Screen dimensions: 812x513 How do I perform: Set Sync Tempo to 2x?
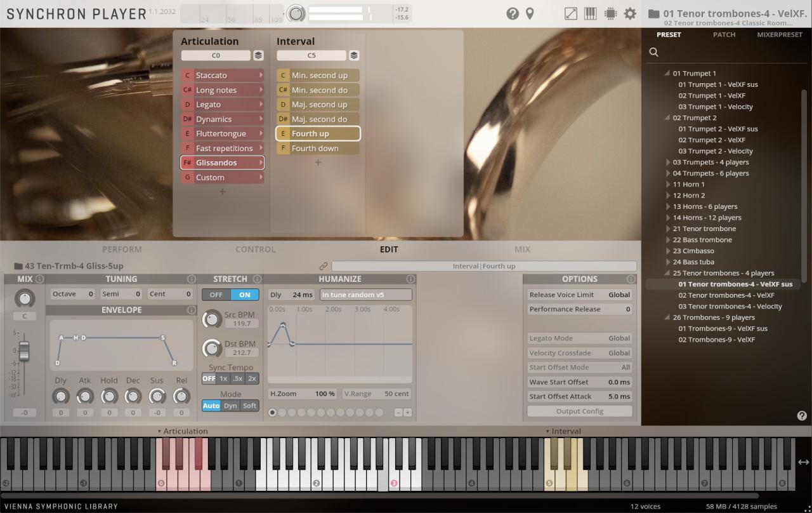click(252, 378)
